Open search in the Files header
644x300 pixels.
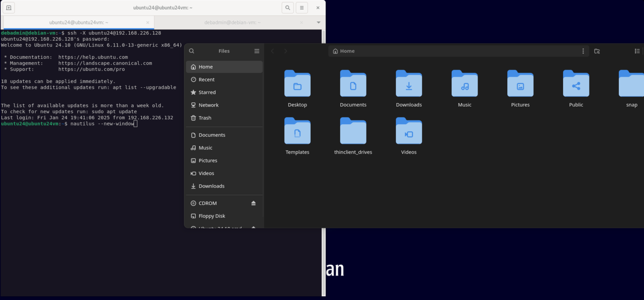click(192, 51)
